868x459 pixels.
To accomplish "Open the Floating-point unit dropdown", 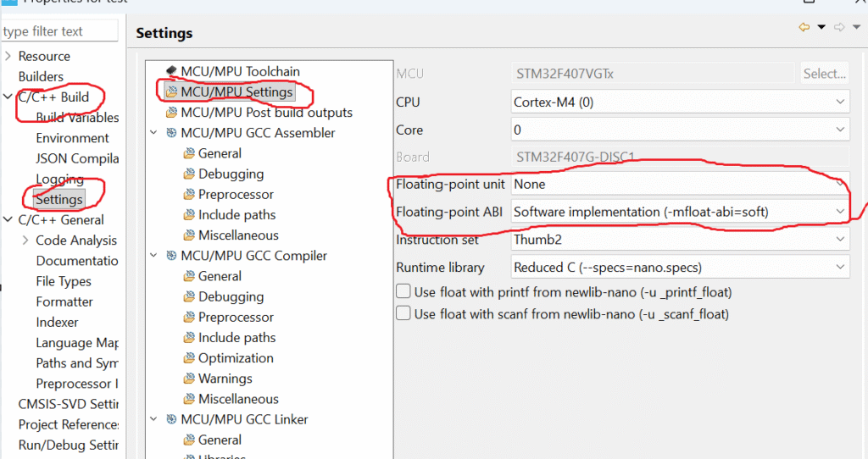I will click(x=680, y=184).
